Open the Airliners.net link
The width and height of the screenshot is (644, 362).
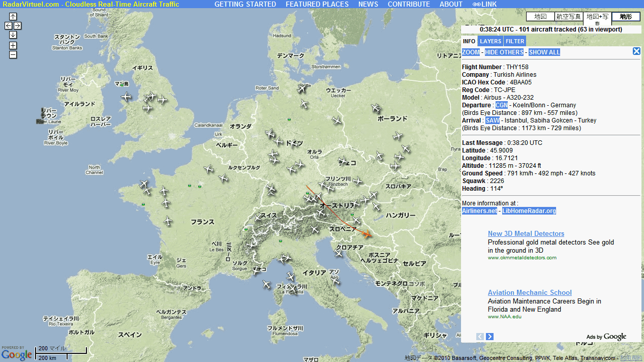(479, 211)
